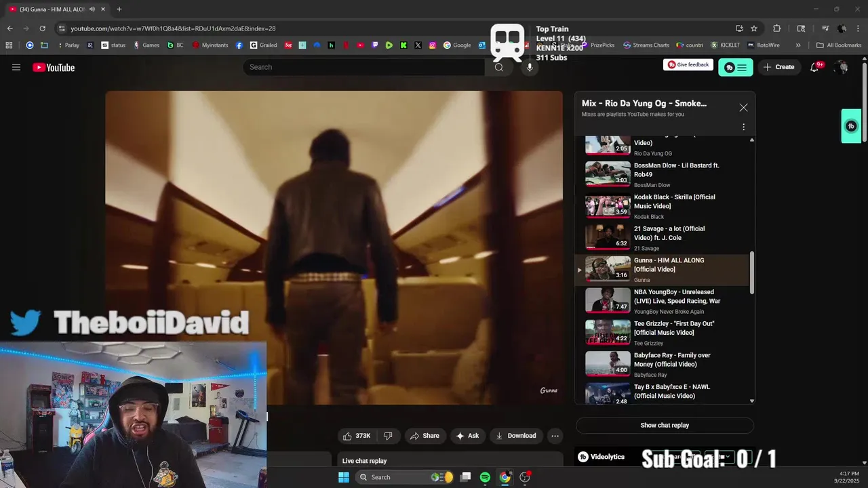Screen dimensions: 868x488
Task: Open the Chrome apps grid shortcut
Action: (9, 45)
